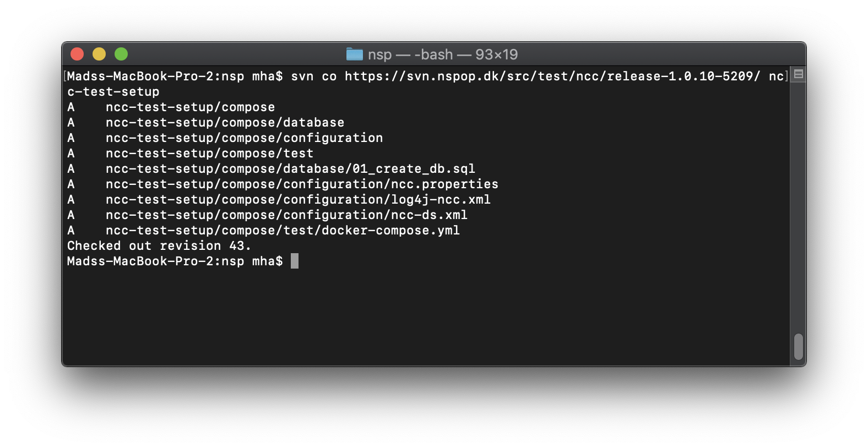Minimize the window with the yellow button

[99, 54]
